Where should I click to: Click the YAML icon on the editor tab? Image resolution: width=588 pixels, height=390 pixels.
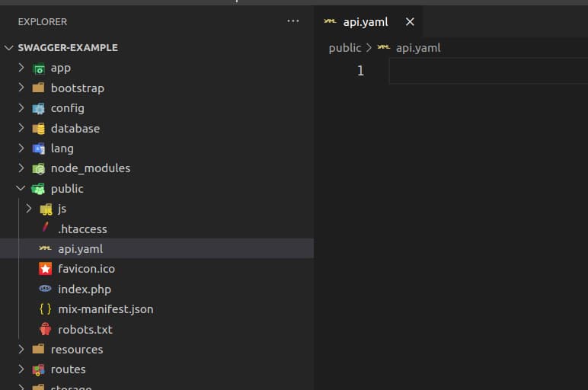pos(330,21)
